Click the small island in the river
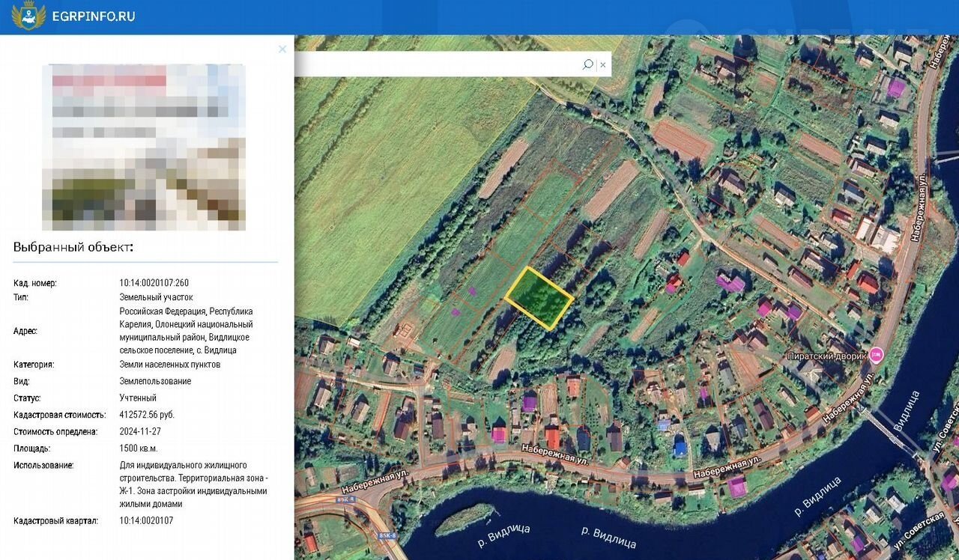The width and height of the screenshot is (959, 560). 465,518
